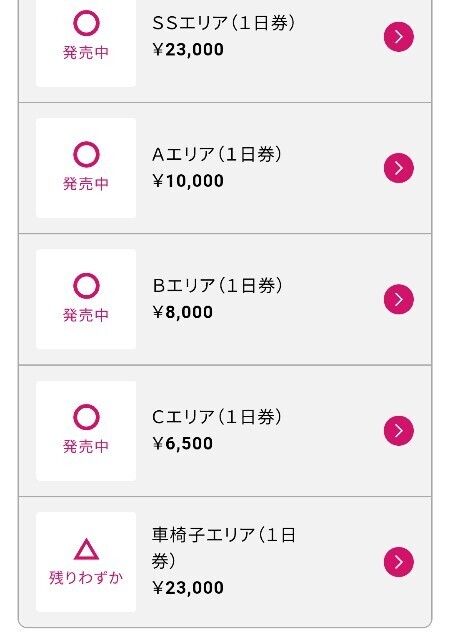The height and width of the screenshot is (640, 450).
Task: Click the ¥8,000 price for Bエリア
Action: pyautogui.click(x=183, y=312)
